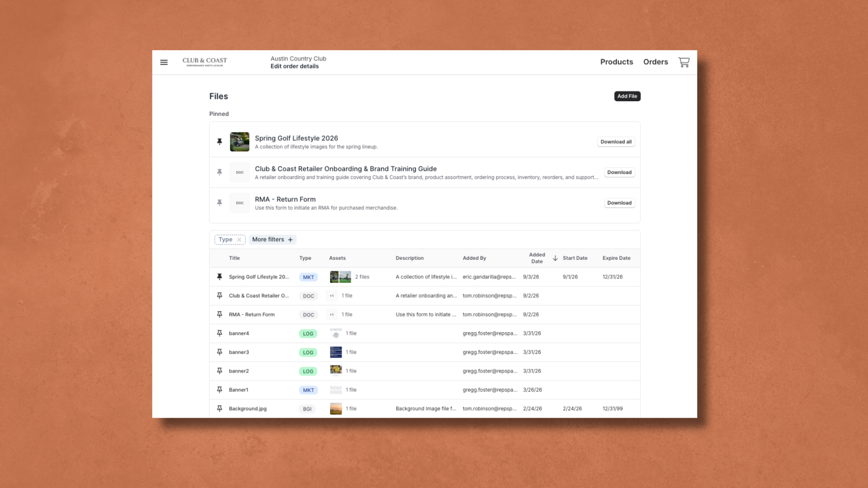Toggle pin on Spring Golf Lifestyle table row
The height and width of the screenshot is (488, 868).
click(220, 277)
